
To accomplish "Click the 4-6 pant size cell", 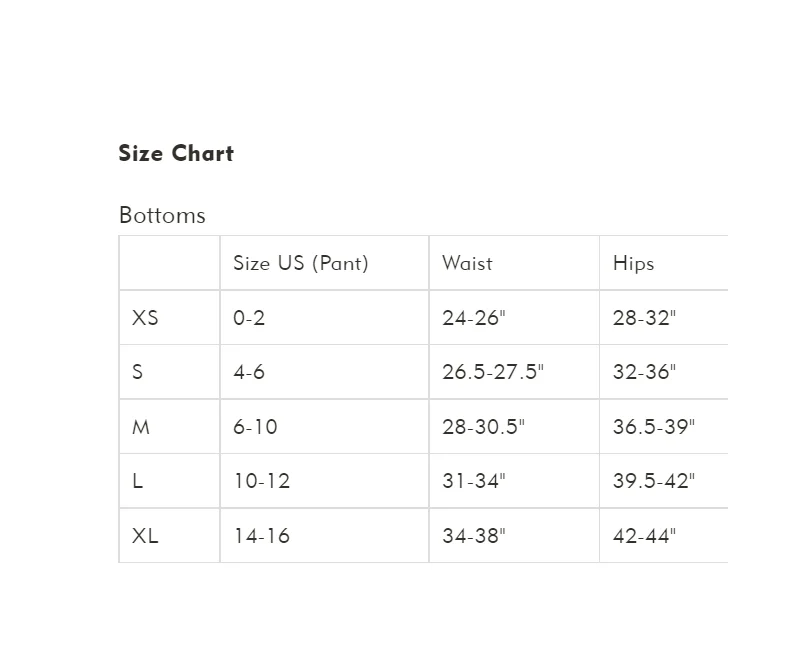I will (x=249, y=372).
